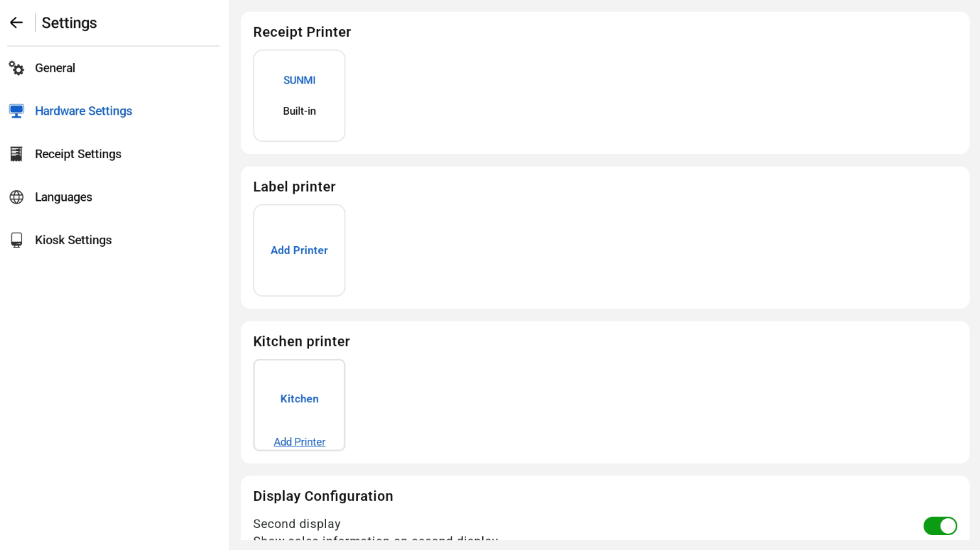Click the Second display setting row text
Screen dimensions: 980x550
tap(297, 524)
